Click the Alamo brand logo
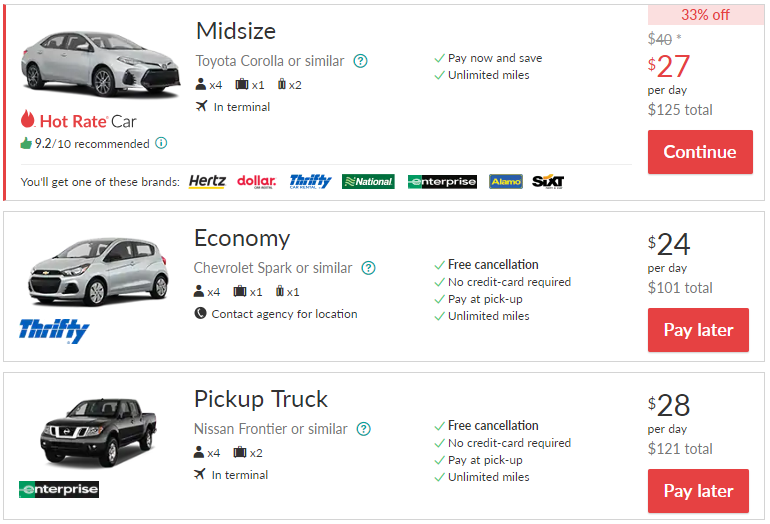This screenshot has width=770, height=524. [506, 182]
